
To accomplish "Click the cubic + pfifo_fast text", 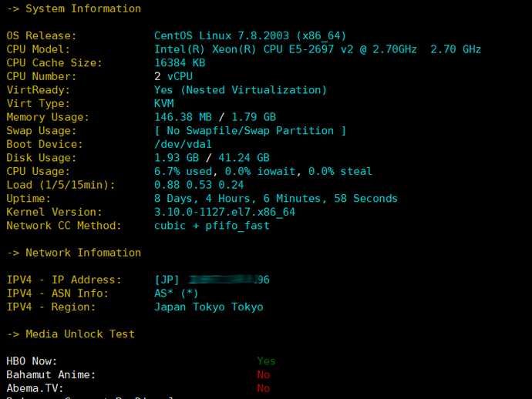I will (211, 226).
